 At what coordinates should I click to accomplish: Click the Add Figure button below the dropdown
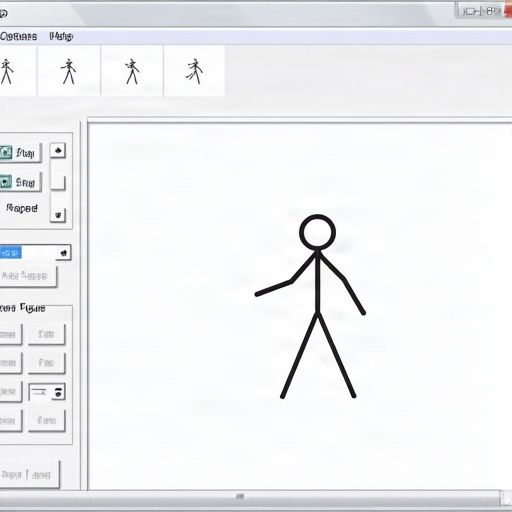click(x=28, y=276)
